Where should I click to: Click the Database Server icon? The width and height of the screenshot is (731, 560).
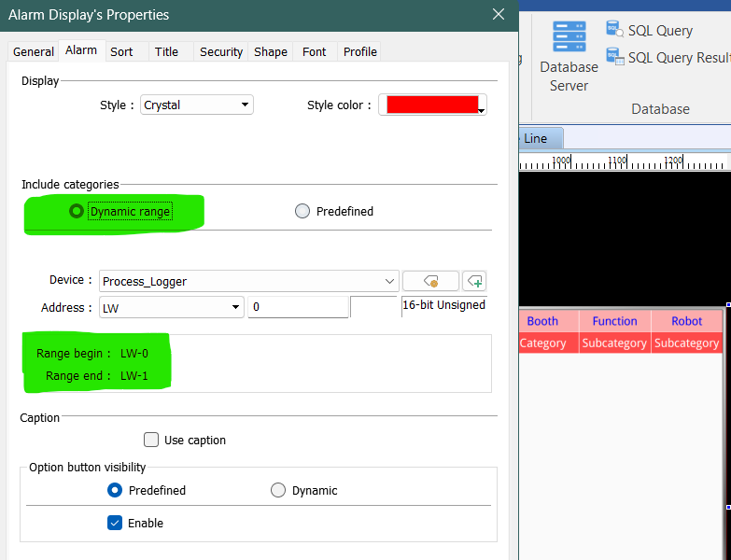click(569, 38)
